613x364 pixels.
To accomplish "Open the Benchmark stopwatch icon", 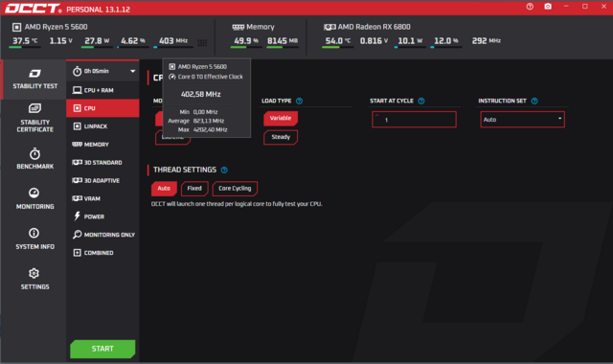I will (34, 153).
